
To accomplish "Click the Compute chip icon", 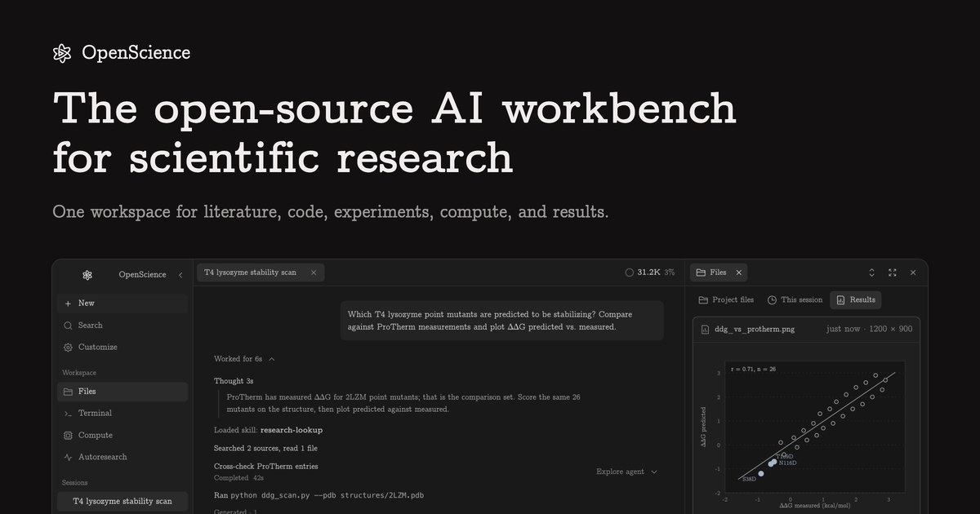I will (69, 436).
